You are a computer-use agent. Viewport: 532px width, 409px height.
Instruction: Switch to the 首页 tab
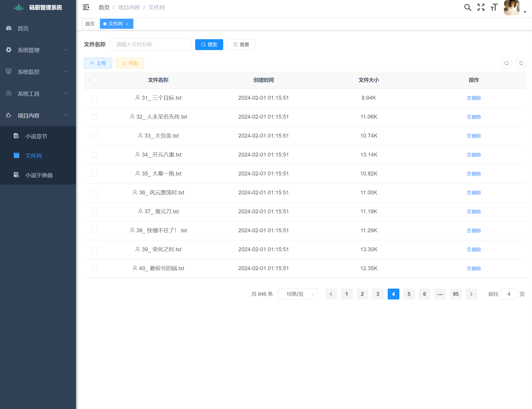click(x=90, y=24)
